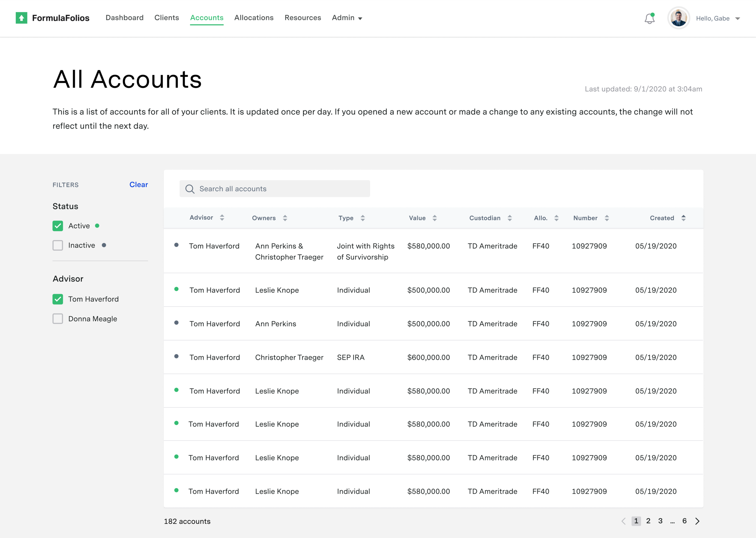Image resolution: width=756 pixels, height=538 pixels.
Task: Switch to the Allocations tab
Action: [254, 18]
